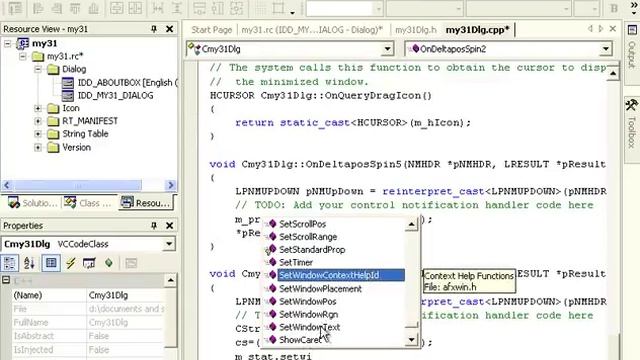Select the my31 root project node
Viewport: 640px width, 360px height.
(x=44, y=43)
